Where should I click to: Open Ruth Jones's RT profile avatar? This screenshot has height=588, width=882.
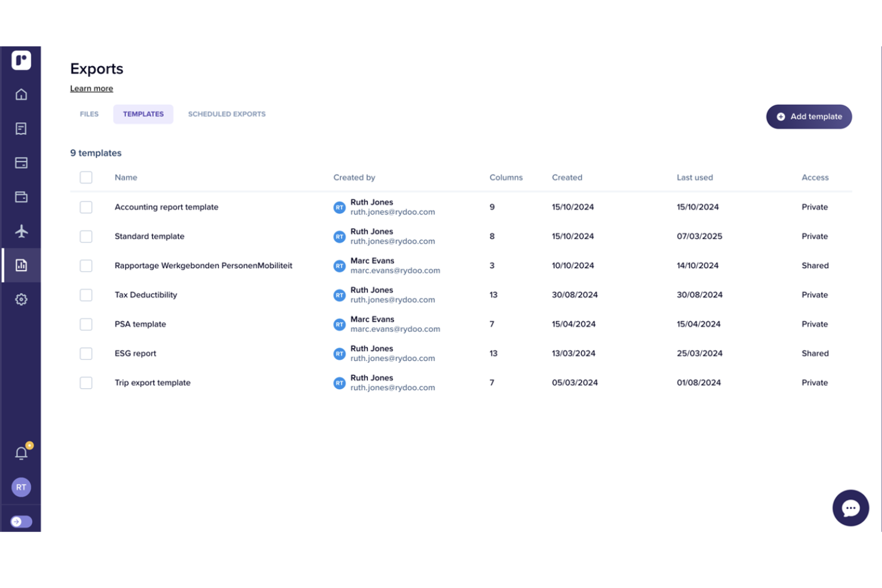21,487
